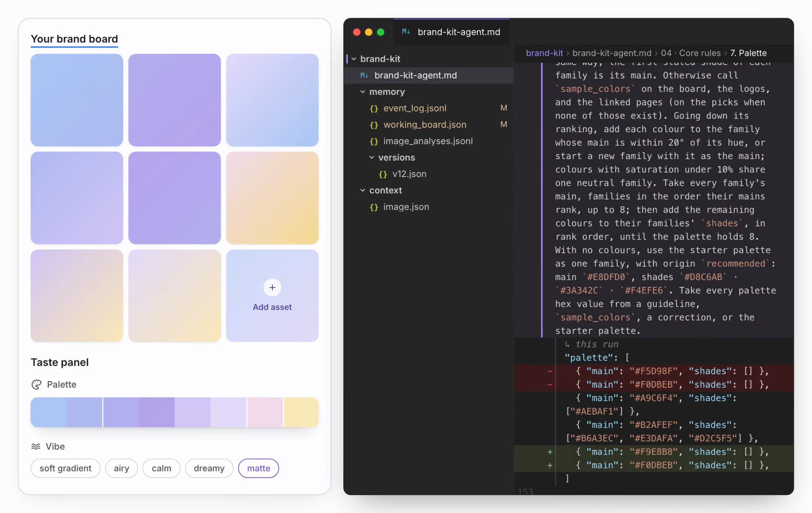Select the light blue palette swatch
Screen dimensions: 812x513
pos(49,412)
